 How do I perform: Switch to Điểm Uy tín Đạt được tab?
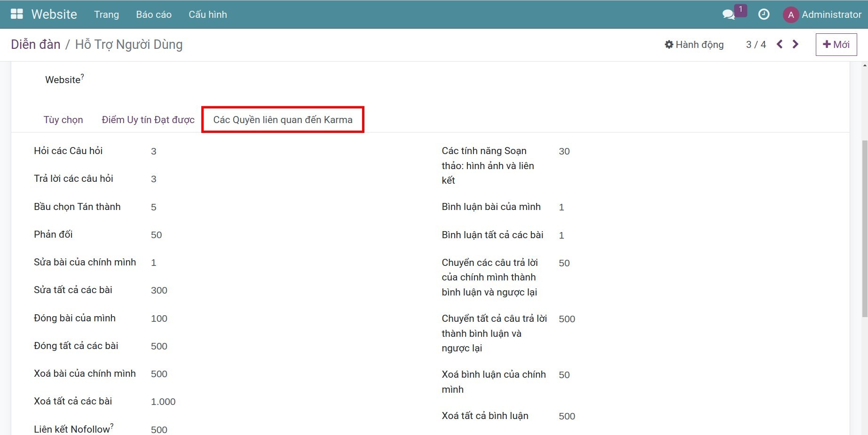point(148,120)
